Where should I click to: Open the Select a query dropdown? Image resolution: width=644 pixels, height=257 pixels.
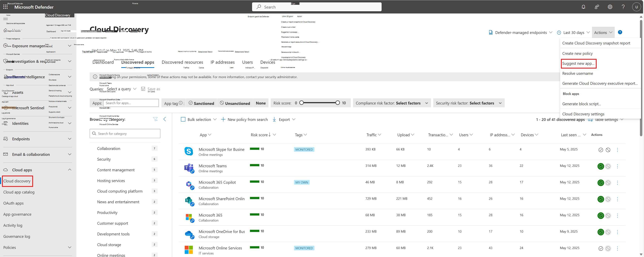pos(121,89)
